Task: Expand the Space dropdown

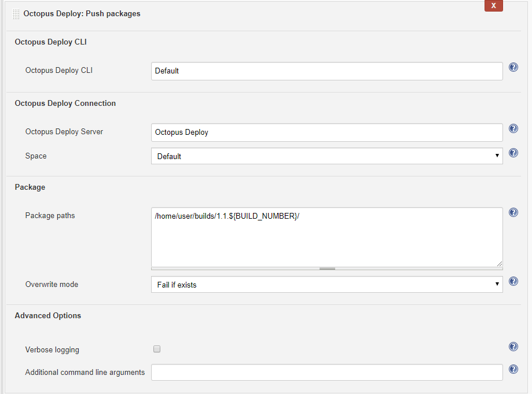Action: coord(326,156)
